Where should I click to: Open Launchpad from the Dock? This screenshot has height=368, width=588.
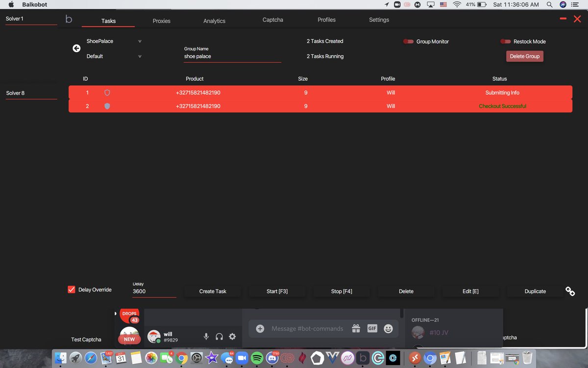tap(76, 358)
